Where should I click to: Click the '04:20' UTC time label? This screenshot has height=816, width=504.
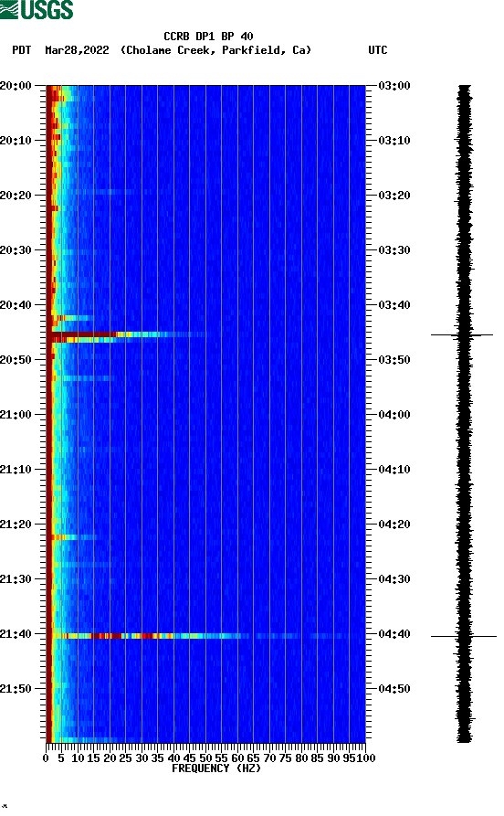[x=394, y=525]
